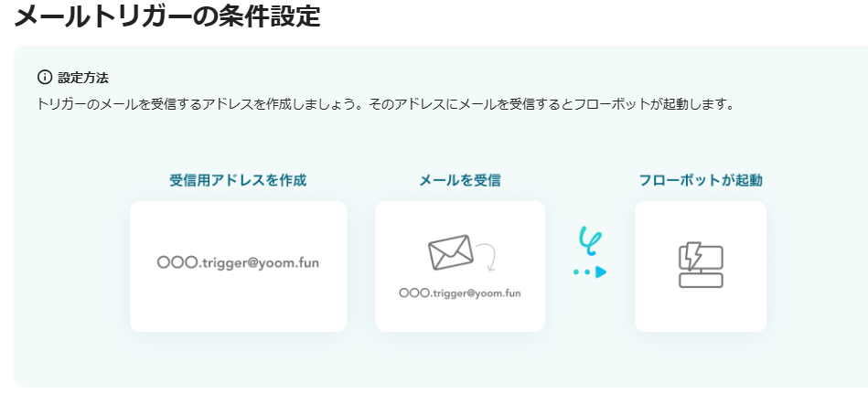868x404 pixels.
Task: Select the フローボットが起動 step title
Action: point(701,180)
